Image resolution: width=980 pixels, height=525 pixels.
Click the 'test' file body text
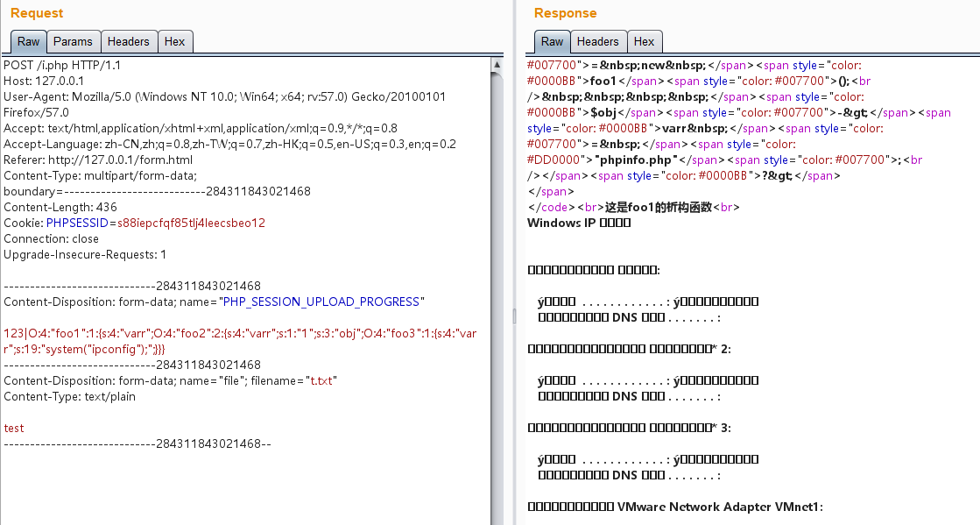point(14,428)
